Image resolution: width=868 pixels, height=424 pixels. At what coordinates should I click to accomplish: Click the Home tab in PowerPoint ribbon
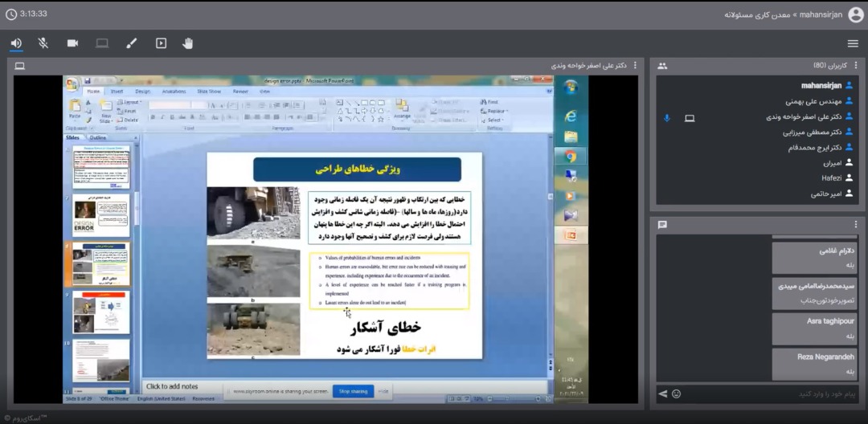tap(94, 92)
